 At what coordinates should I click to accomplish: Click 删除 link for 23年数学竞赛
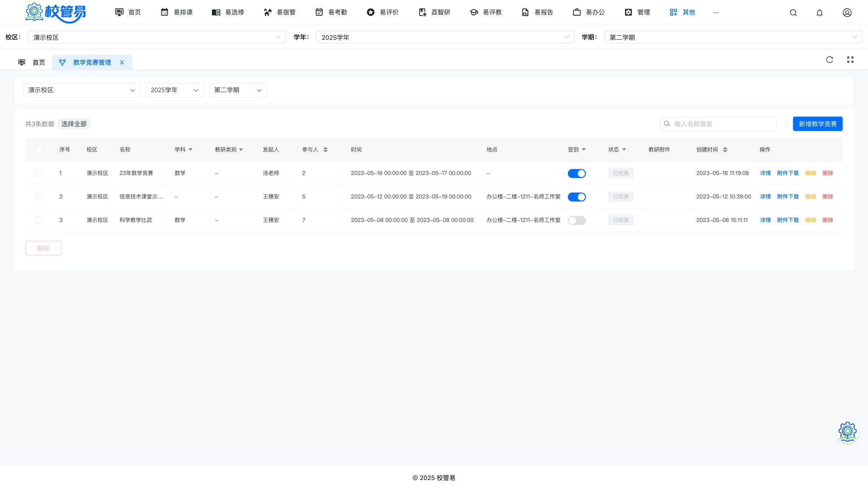coord(827,173)
